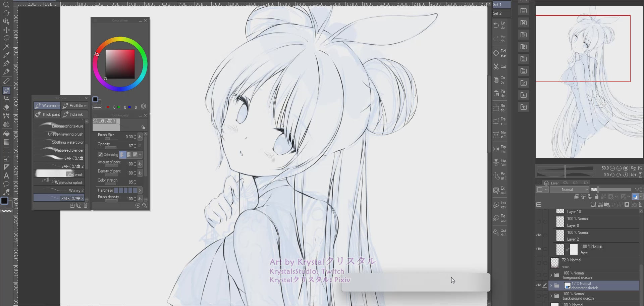Image resolution: width=644 pixels, height=306 pixels.
Task: Click the main drawing color swatch in toolbar
Action: click(x=4, y=201)
